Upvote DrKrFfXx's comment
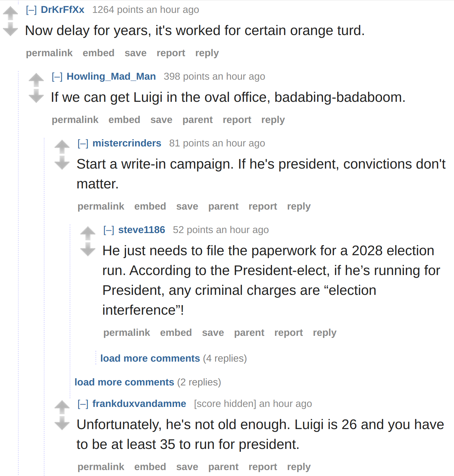The height and width of the screenshot is (476, 454). click(10, 14)
